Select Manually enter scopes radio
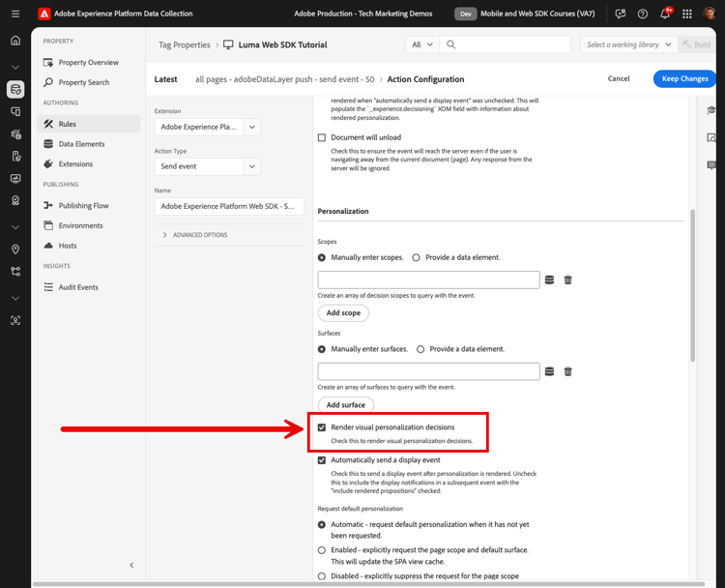 (x=322, y=257)
